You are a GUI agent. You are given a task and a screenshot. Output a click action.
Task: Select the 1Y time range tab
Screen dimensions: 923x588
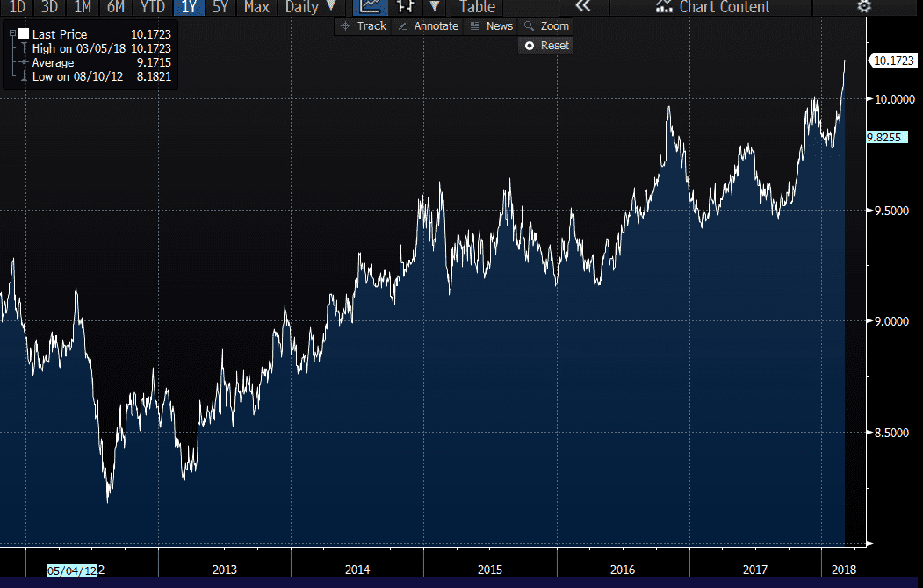188,7
